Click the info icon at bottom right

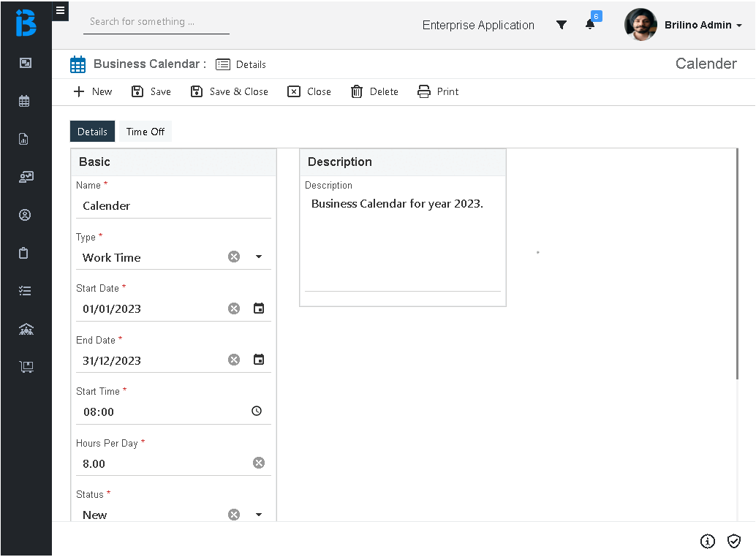[707, 541]
